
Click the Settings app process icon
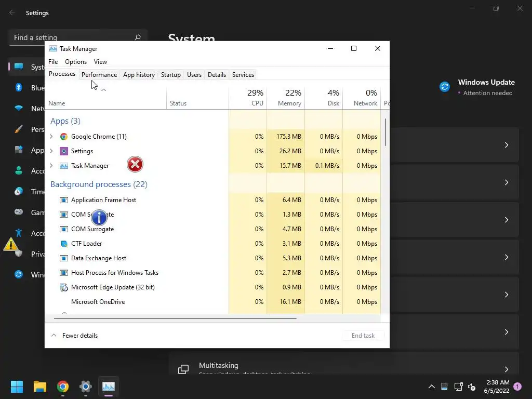click(63, 151)
